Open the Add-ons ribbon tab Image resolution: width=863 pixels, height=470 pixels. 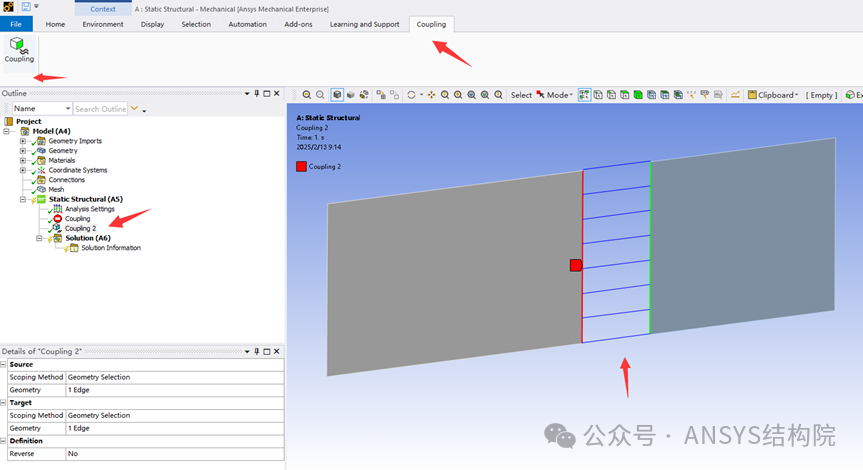pos(298,24)
